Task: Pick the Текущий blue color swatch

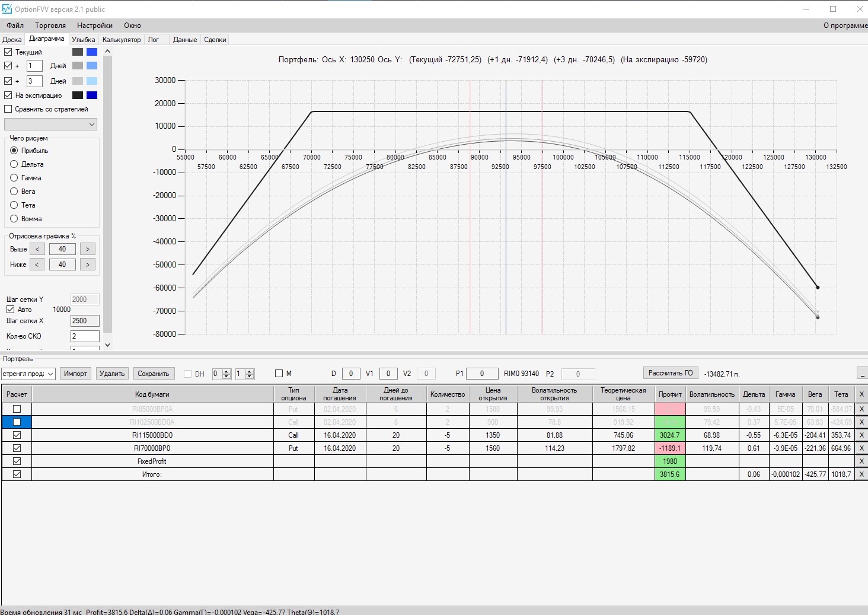Action: (92, 52)
